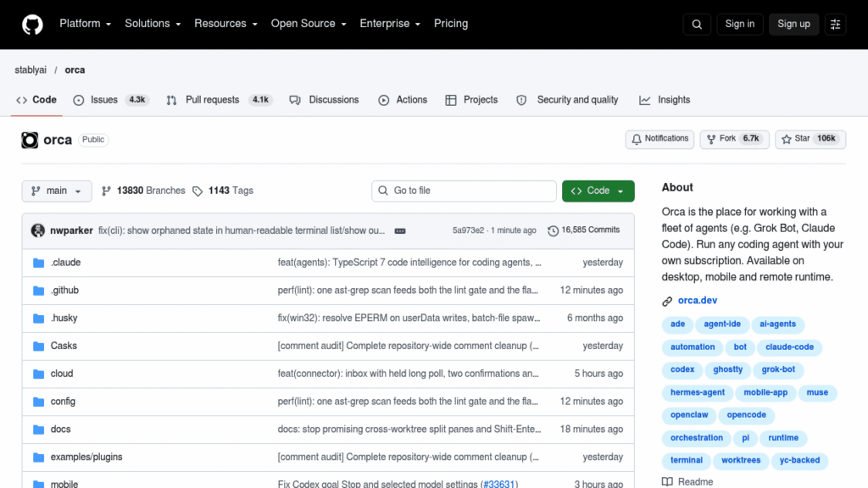Go to Pricing page

point(451,24)
